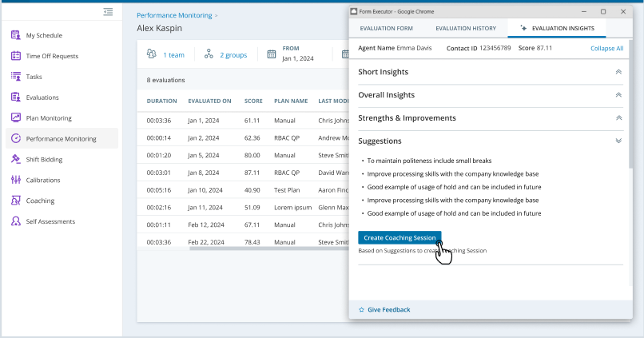This screenshot has height=338, width=644.
Task: Collapse the Suggestions section
Action: (x=618, y=141)
